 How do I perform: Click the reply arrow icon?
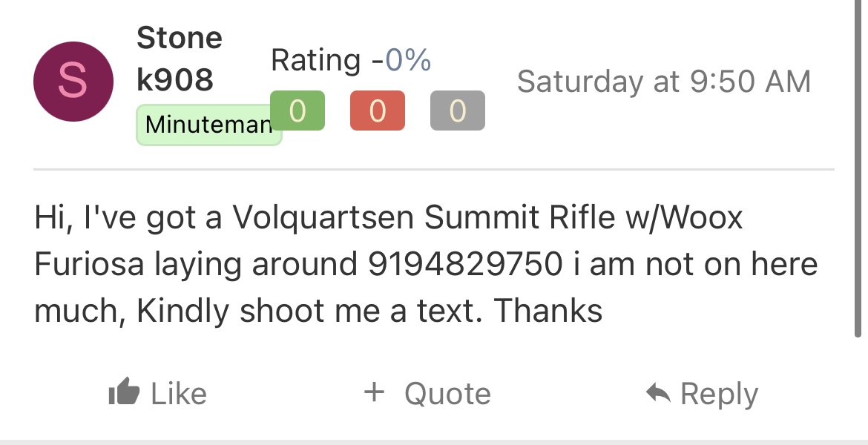[658, 393]
